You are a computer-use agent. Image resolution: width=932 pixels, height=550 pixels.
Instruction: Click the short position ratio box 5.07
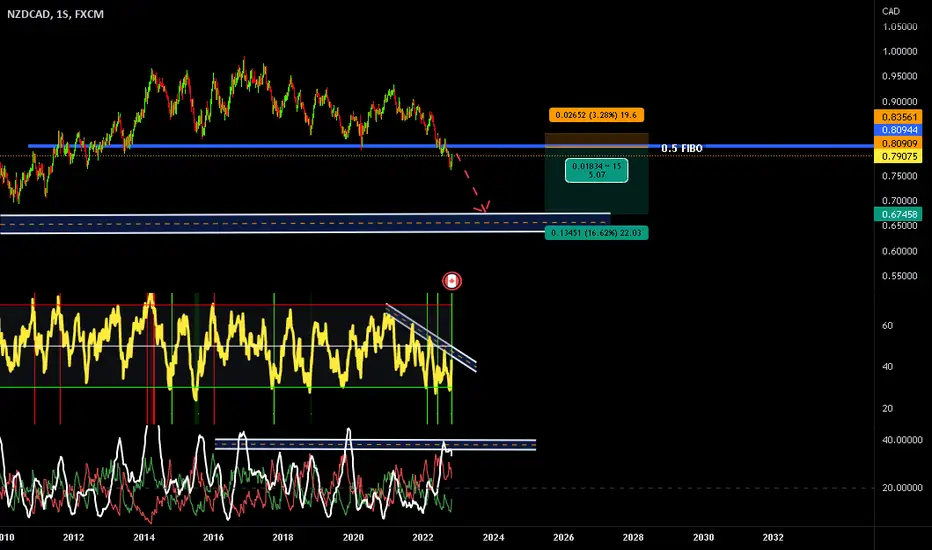point(596,171)
